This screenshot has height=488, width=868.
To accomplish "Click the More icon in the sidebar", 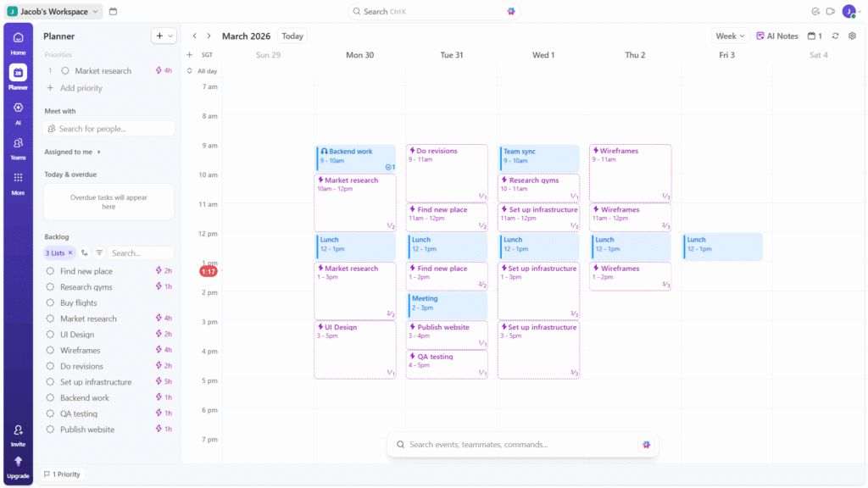I will 18,178.
